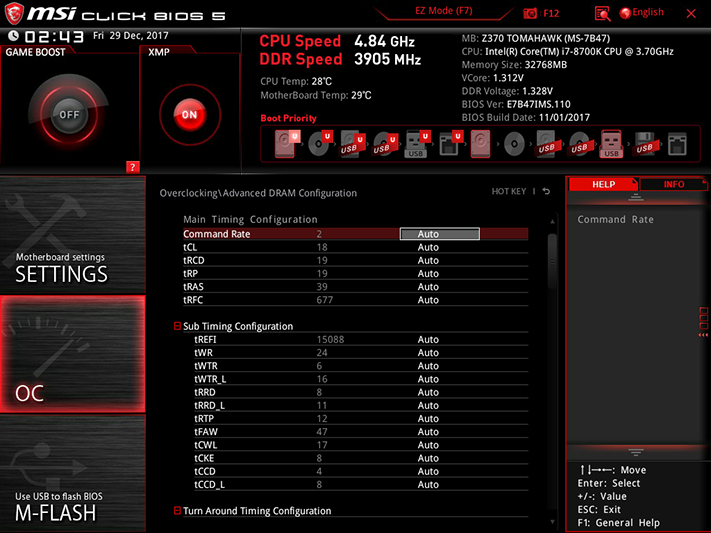The width and height of the screenshot is (711, 533).
Task: Open the BIOS search magnifier icon
Action: coord(602,14)
